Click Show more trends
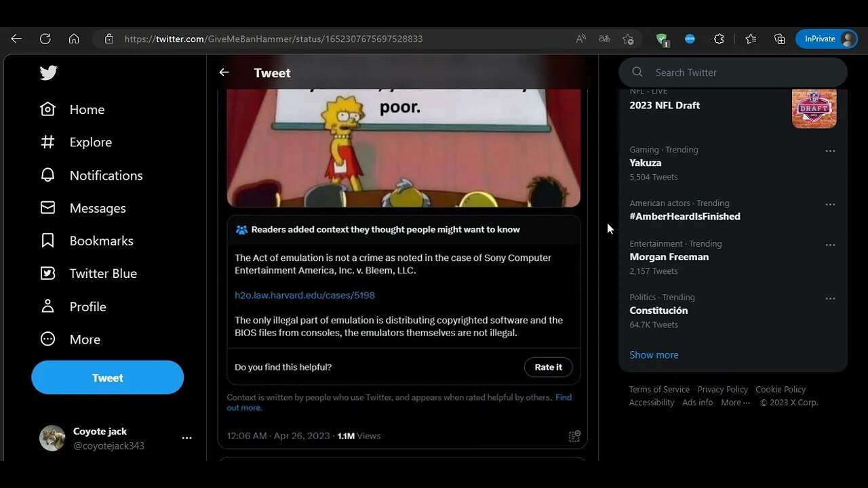The width and height of the screenshot is (868, 488). 654,354
